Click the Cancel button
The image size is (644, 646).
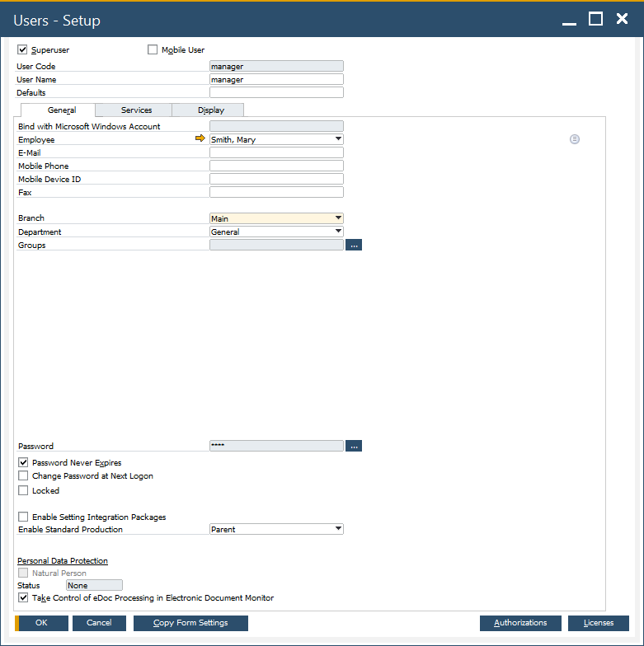99,623
